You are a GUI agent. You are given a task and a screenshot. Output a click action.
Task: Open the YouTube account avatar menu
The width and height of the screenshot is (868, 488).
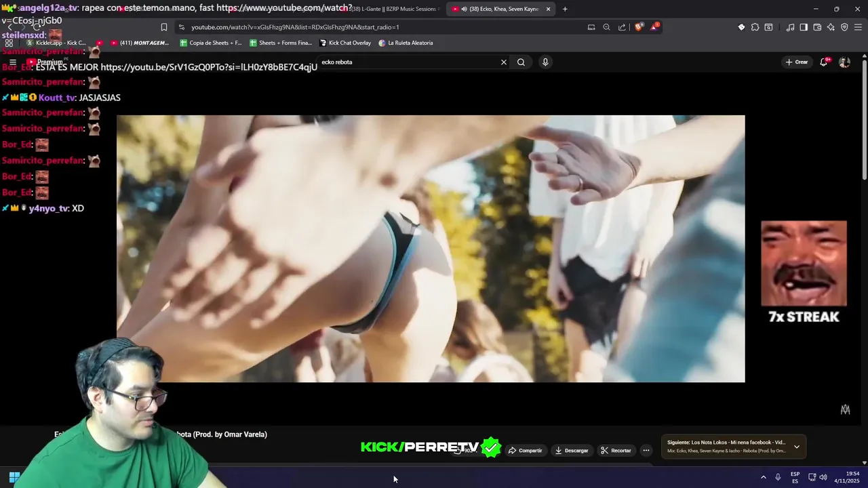coord(844,62)
